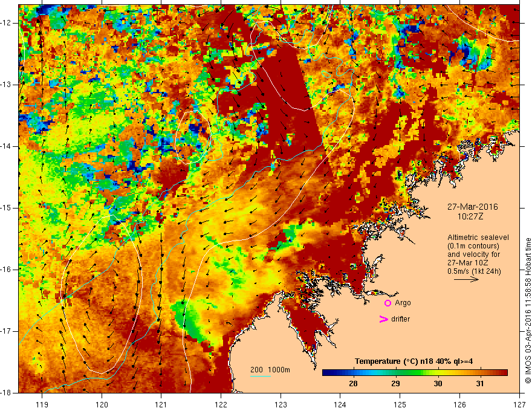The height and width of the screenshot is (411, 532).
Task: Click the '(0.1m contours)' caption line
Action: (x=473, y=246)
